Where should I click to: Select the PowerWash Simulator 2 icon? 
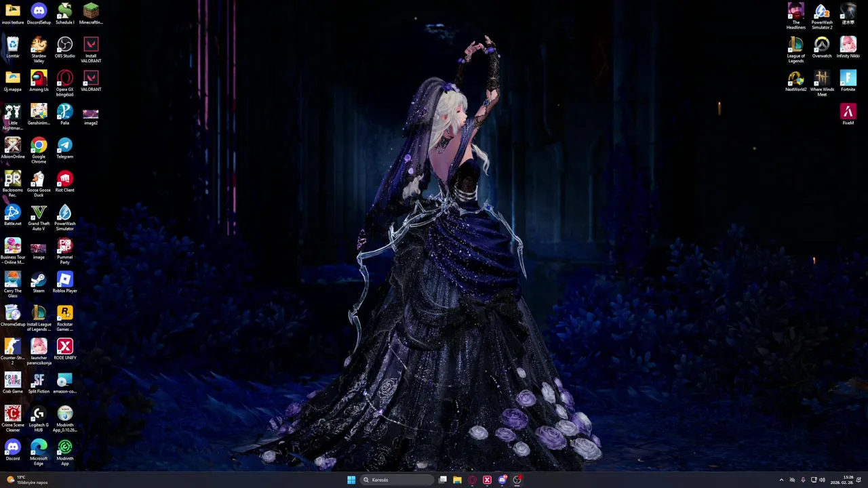(x=822, y=16)
